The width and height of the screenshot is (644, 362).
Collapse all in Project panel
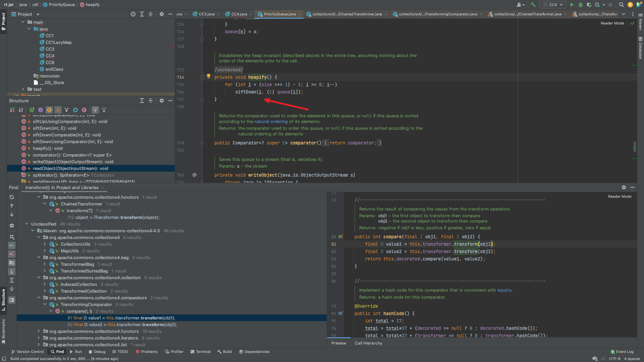[151, 14]
